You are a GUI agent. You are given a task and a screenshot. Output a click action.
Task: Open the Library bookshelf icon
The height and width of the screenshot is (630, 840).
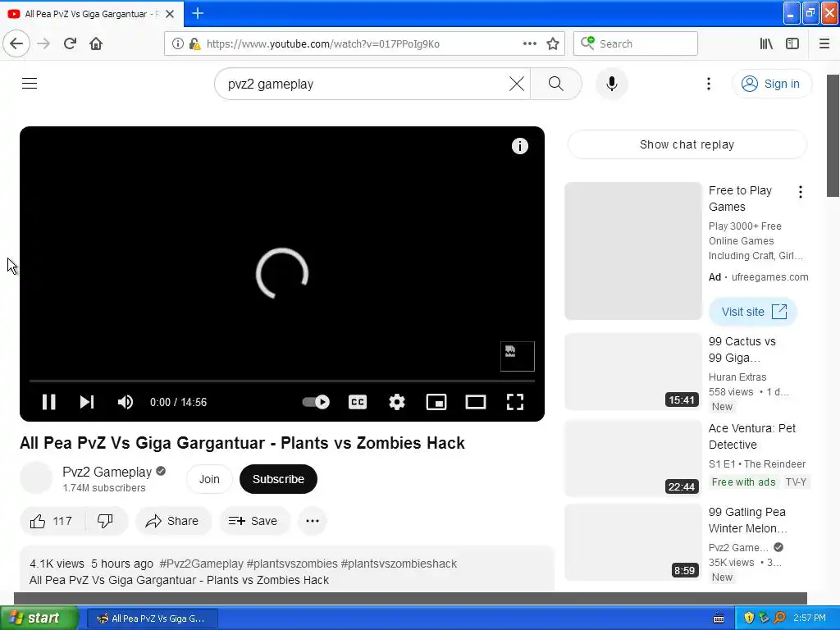pyautogui.click(x=766, y=43)
